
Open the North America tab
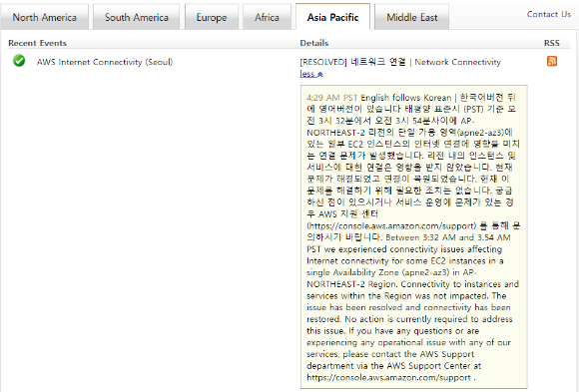point(45,17)
